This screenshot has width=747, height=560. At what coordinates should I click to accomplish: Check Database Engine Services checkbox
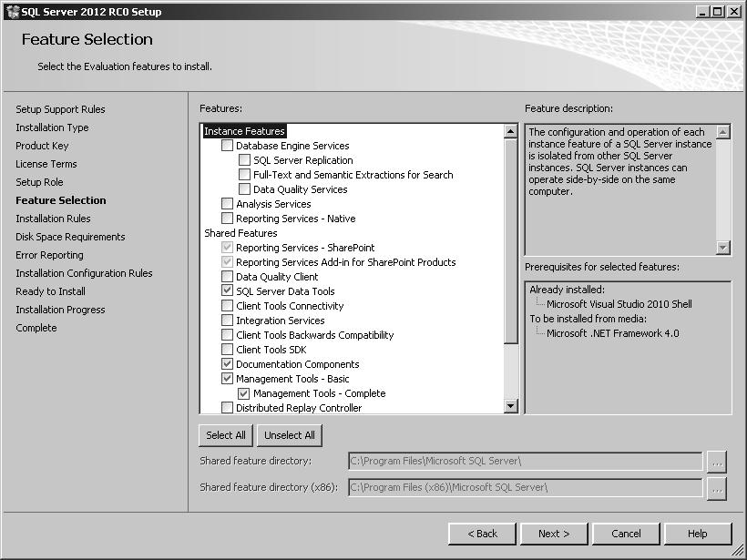tap(227, 146)
